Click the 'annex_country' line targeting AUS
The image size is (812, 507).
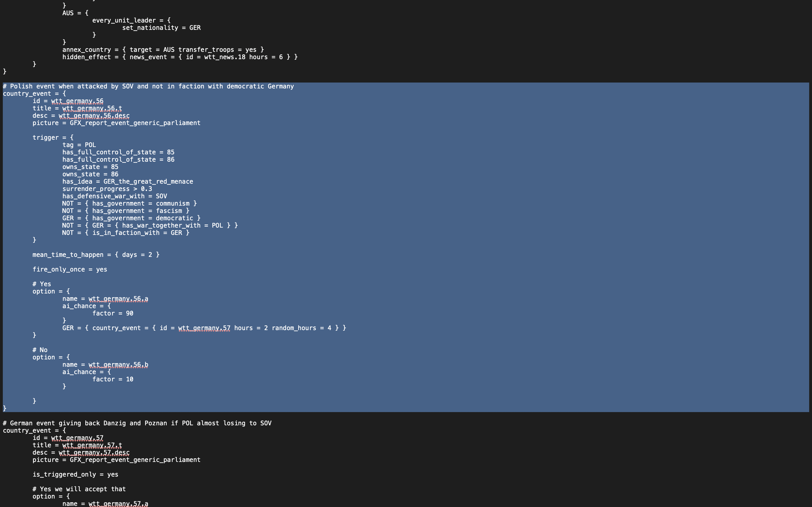point(163,50)
